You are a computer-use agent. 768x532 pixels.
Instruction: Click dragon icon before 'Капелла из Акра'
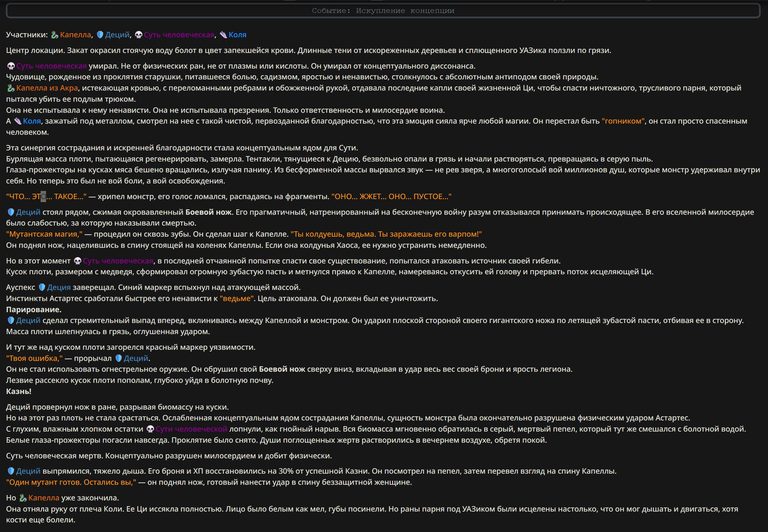(11, 88)
